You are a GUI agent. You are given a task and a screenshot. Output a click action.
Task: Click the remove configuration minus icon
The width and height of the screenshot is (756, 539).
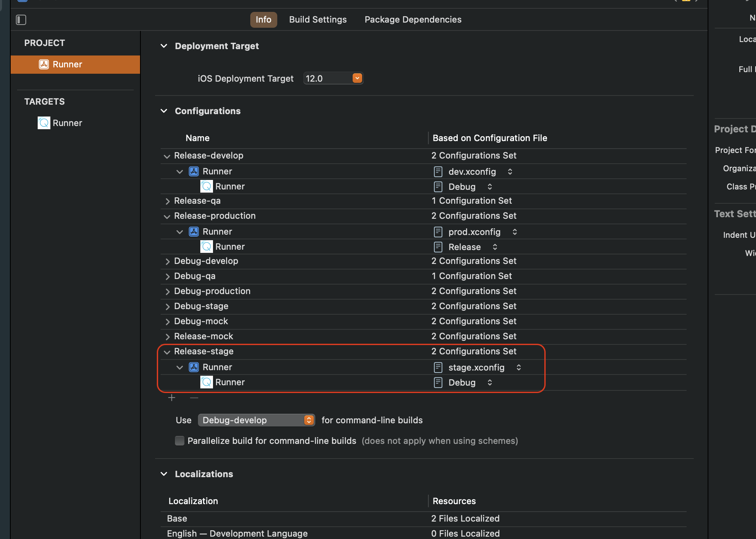pos(194,398)
